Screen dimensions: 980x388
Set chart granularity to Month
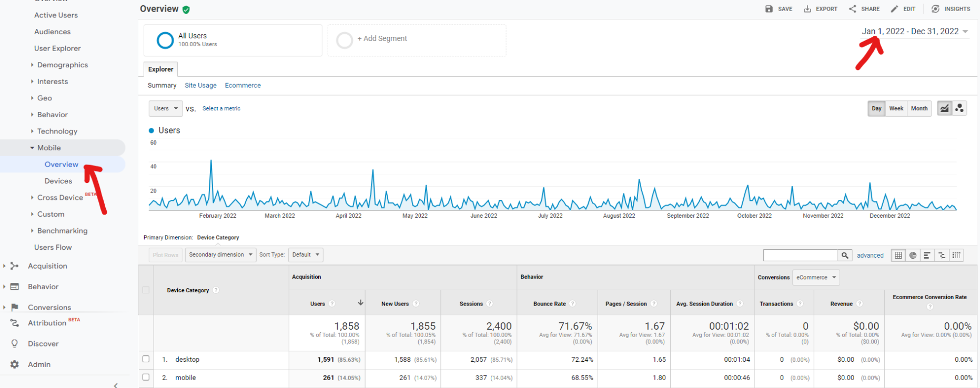[919, 108]
